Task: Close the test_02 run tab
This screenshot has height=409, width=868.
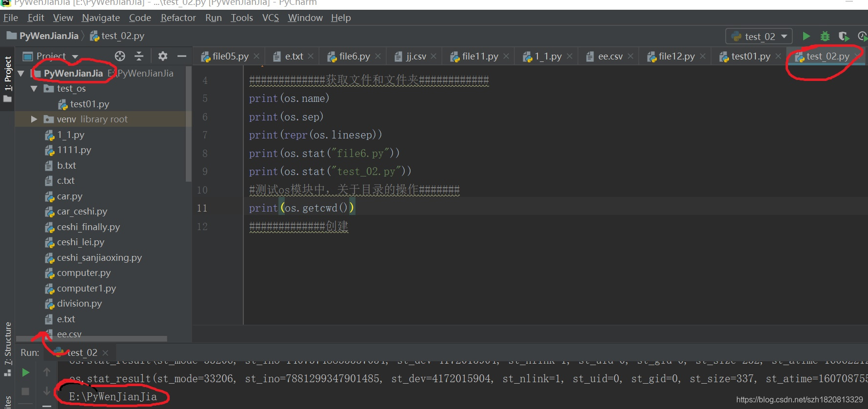Action: [105, 352]
